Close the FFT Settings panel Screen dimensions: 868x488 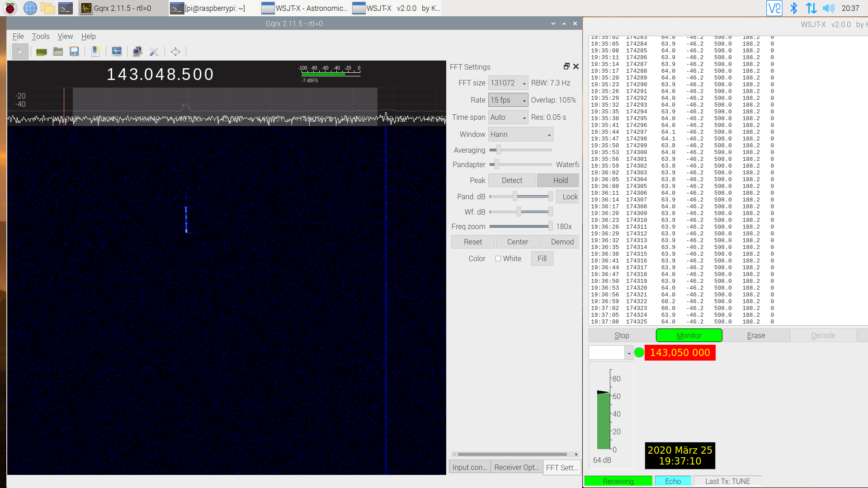click(576, 66)
